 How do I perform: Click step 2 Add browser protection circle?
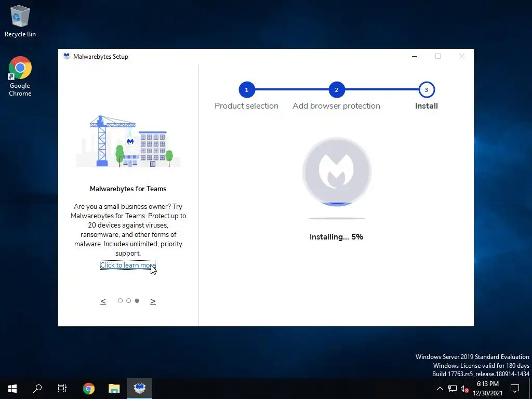pyautogui.click(x=337, y=90)
